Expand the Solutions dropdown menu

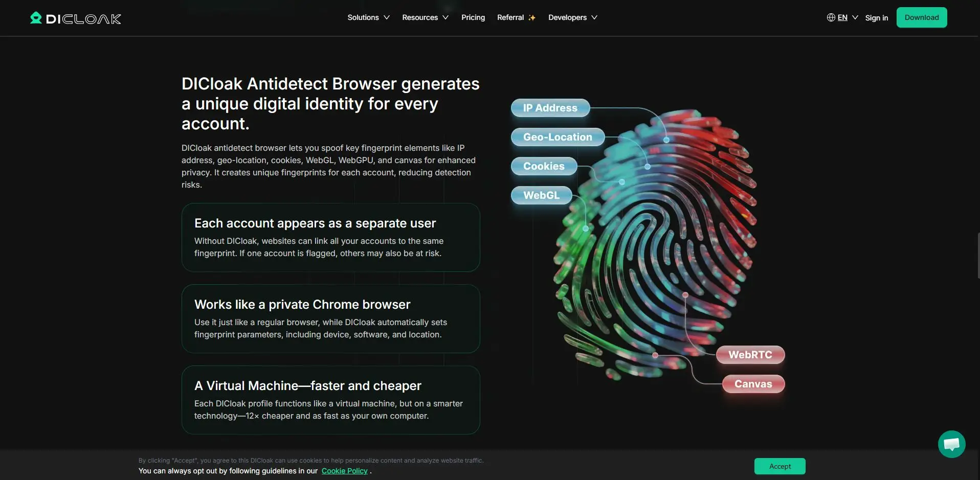click(x=368, y=17)
